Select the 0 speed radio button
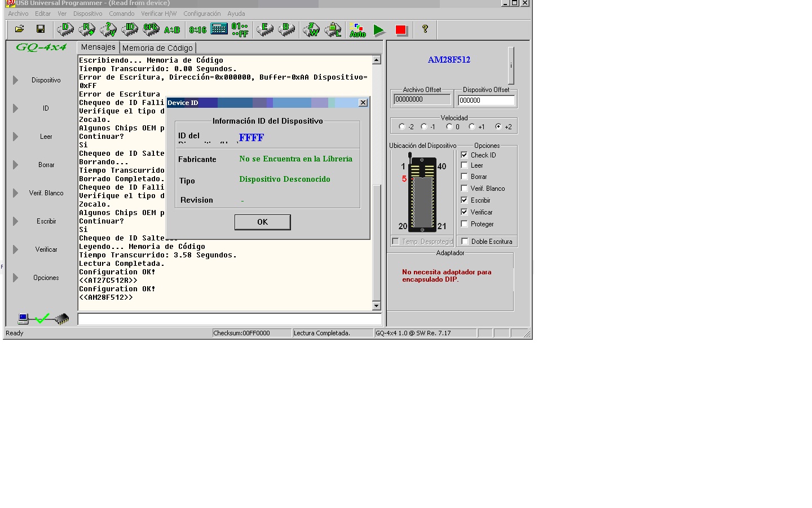The height and width of the screenshot is (508, 812). (449, 126)
